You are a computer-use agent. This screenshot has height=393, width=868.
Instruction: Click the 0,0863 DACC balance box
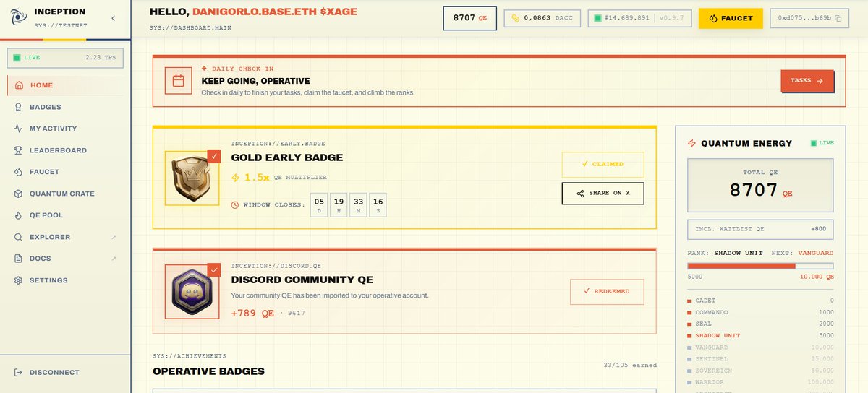point(542,18)
